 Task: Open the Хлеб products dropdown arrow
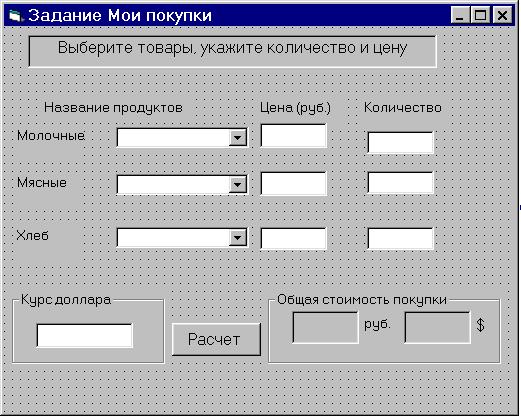(x=237, y=237)
